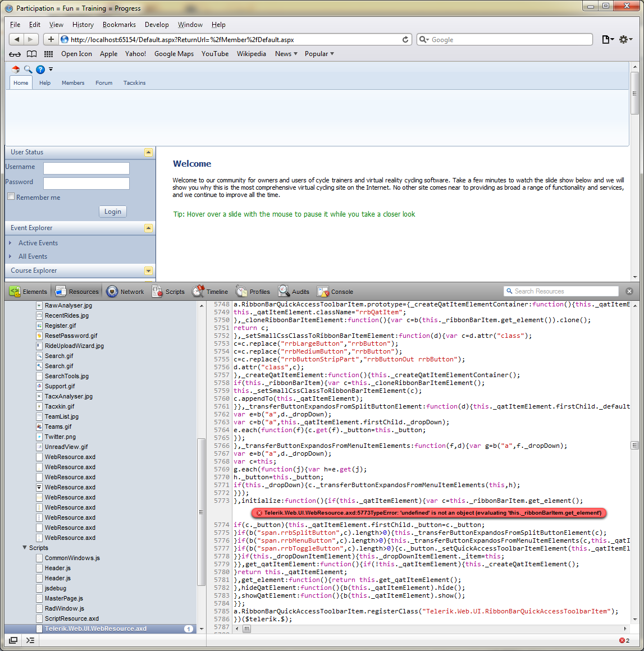This screenshot has width=644, height=651.
Task: Switch to the Network inspector panel
Action: point(125,292)
